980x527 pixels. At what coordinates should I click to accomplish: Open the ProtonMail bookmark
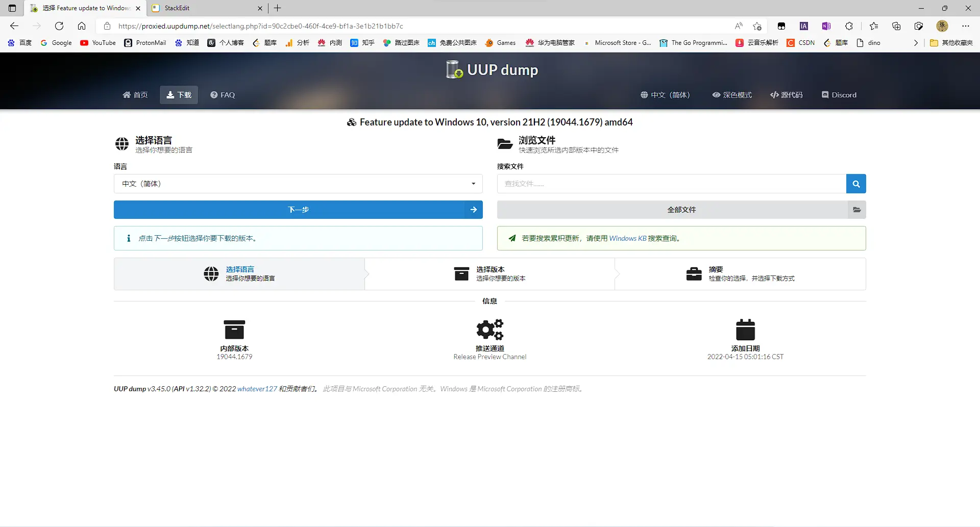click(x=145, y=43)
